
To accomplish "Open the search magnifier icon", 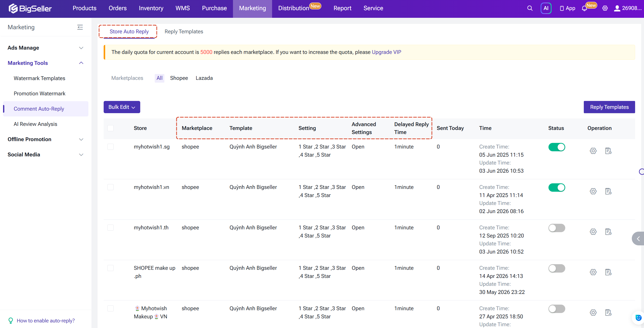I will (x=530, y=8).
